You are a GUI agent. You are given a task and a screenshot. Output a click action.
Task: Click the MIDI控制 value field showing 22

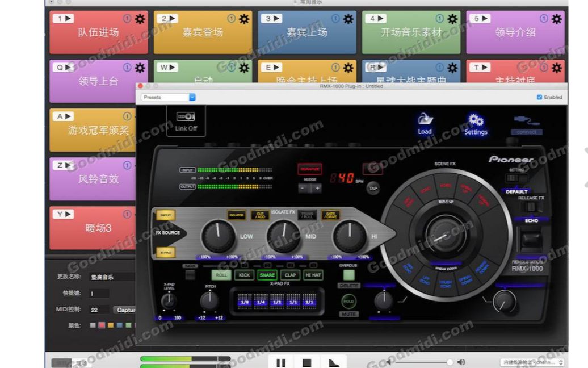coord(99,310)
